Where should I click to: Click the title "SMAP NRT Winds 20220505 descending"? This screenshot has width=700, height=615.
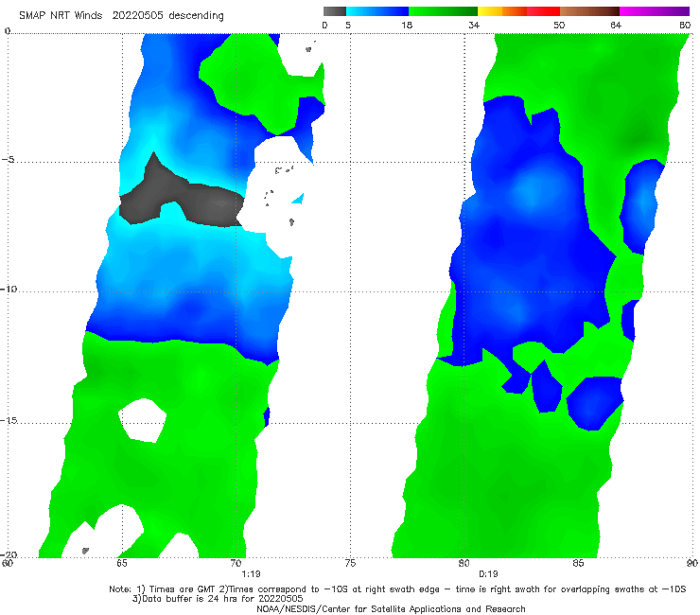(121, 16)
